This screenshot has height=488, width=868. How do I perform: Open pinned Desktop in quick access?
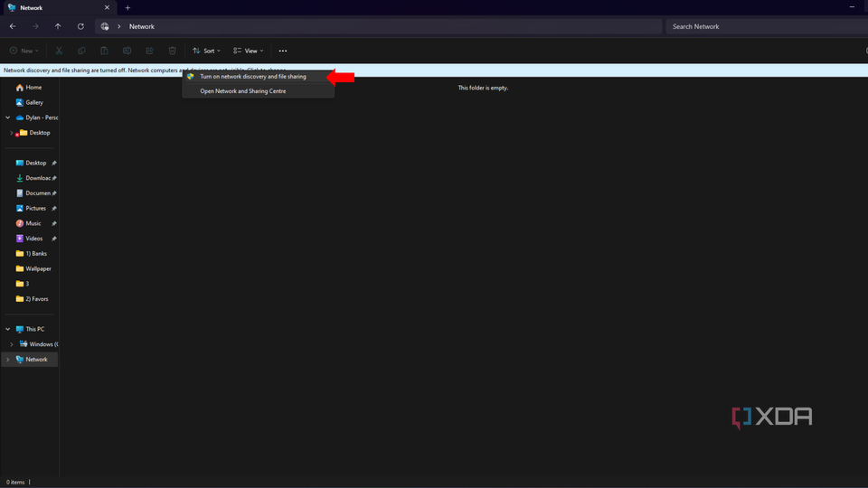pyautogui.click(x=31, y=163)
